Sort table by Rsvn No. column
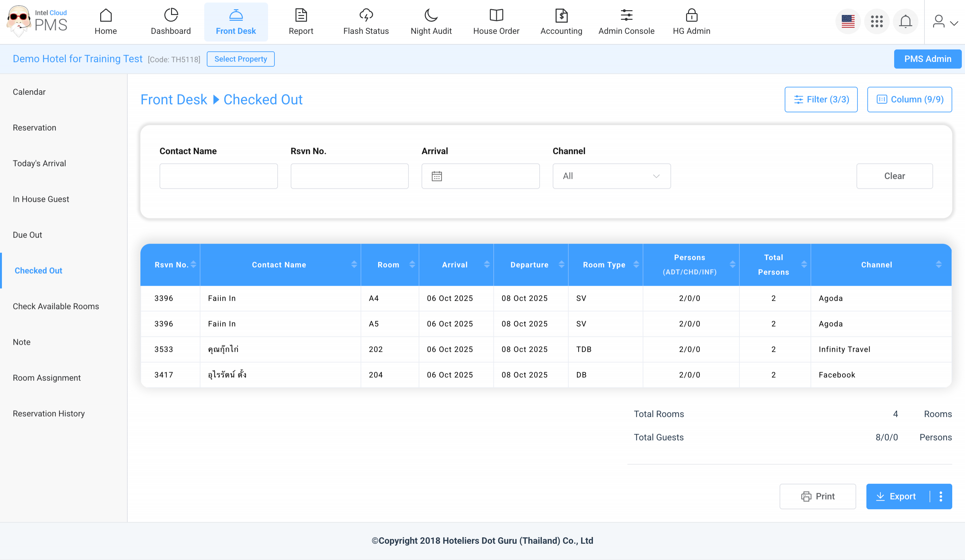Viewport: 965px width, 560px height. tap(193, 264)
